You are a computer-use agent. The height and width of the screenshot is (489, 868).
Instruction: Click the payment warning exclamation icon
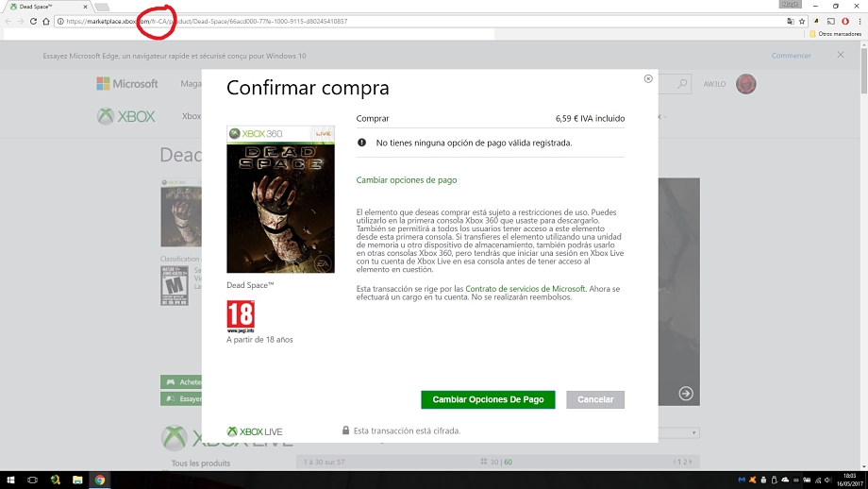[x=361, y=143]
